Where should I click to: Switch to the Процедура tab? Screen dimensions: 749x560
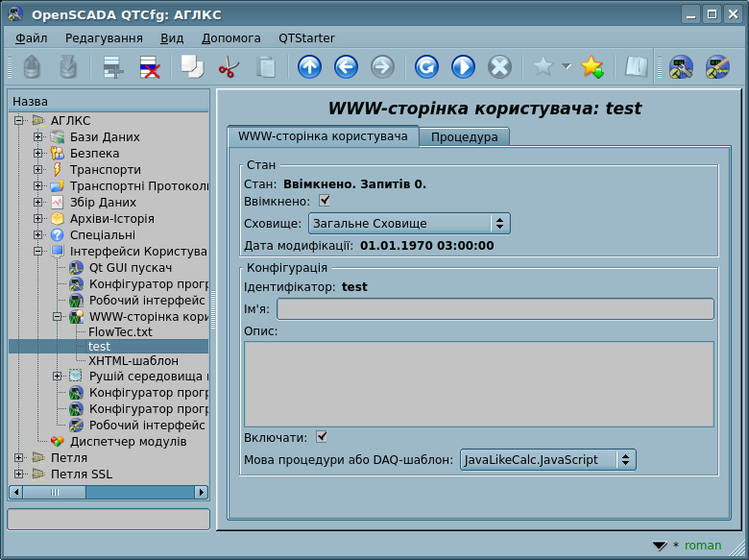pos(464,137)
